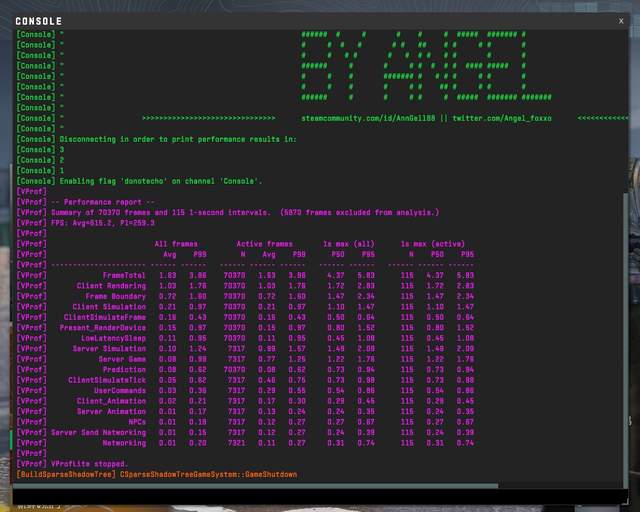This screenshot has width=640, height=512.
Task: Click the 'Server Animation' row label
Action: (111, 412)
